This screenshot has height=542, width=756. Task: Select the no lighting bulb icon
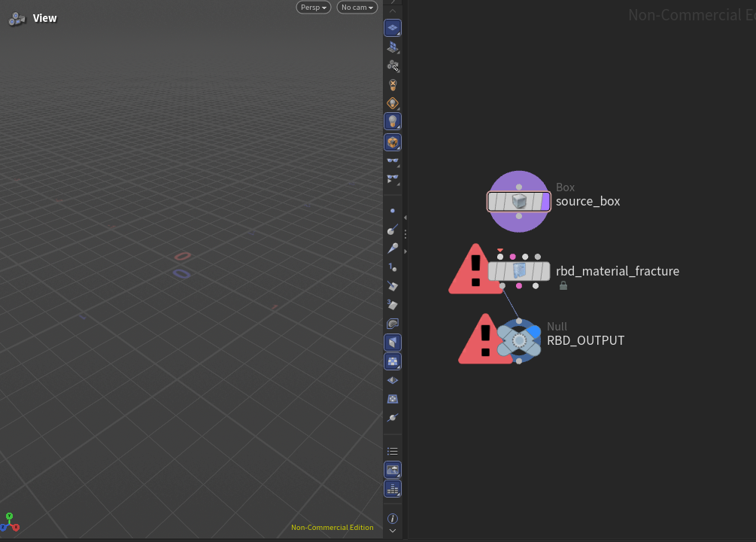coord(393,85)
